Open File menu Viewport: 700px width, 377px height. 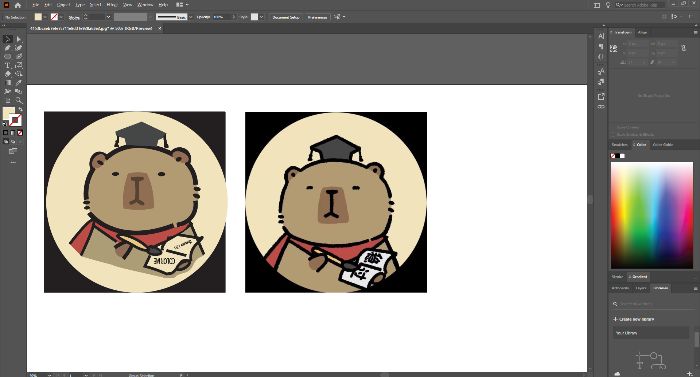pos(36,5)
